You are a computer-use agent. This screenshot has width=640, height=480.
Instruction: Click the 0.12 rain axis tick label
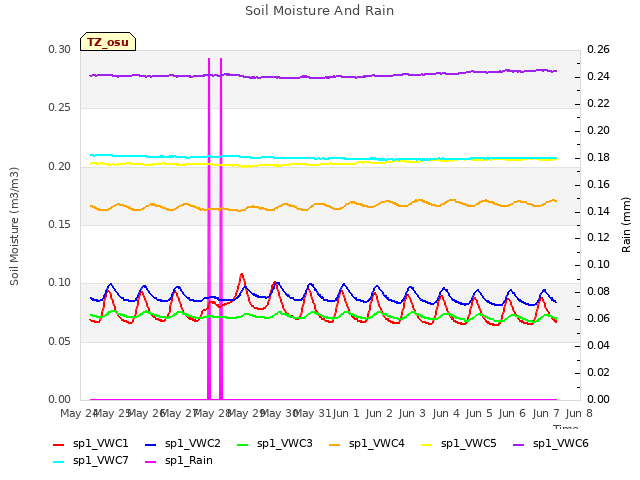click(x=598, y=238)
